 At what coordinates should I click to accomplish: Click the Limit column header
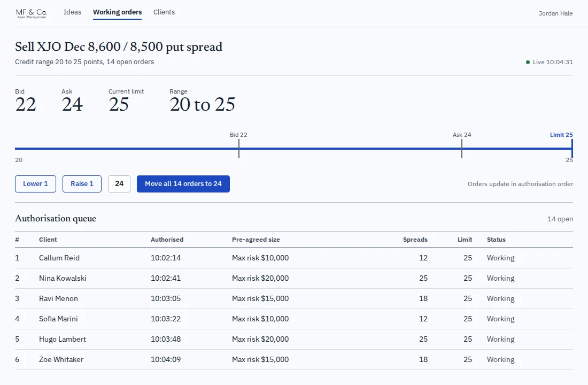(465, 240)
